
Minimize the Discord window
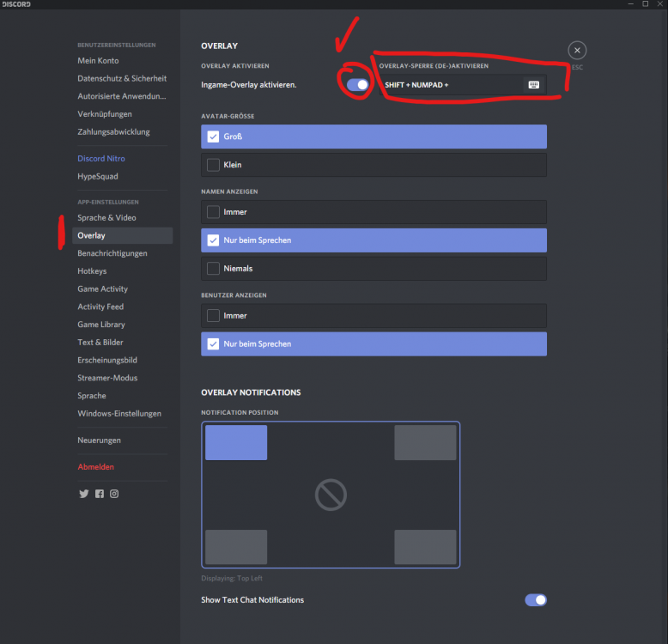coord(630,3)
